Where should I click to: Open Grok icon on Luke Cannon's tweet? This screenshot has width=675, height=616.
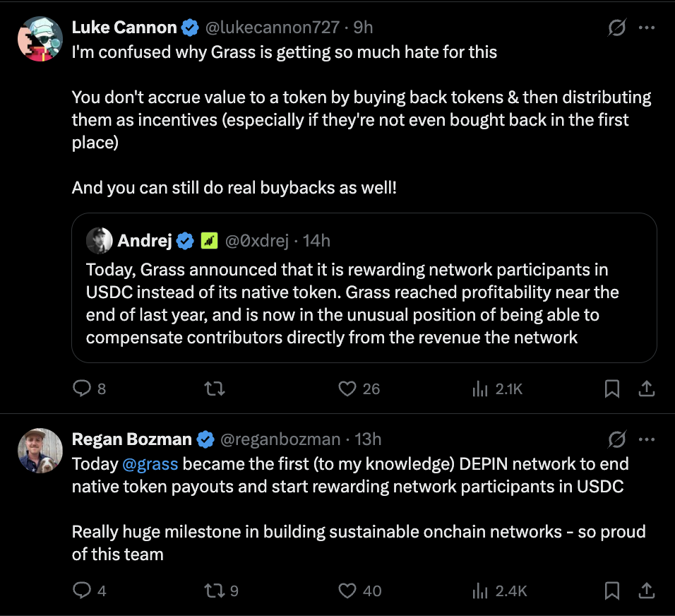pos(616,28)
